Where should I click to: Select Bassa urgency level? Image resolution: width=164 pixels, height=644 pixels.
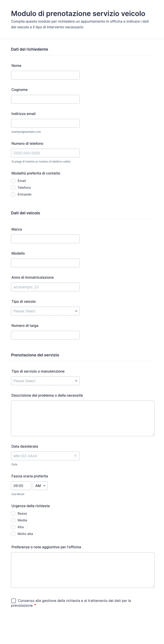pyautogui.click(x=13, y=513)
